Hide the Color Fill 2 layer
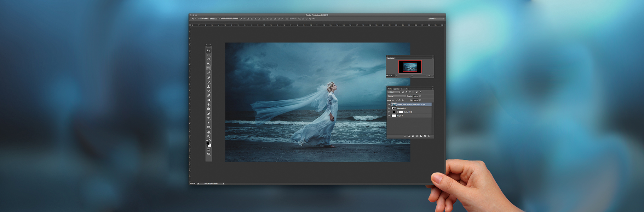The height and width of the screenshot is (212, 644). pyautogui.click(x=389, y=112)
